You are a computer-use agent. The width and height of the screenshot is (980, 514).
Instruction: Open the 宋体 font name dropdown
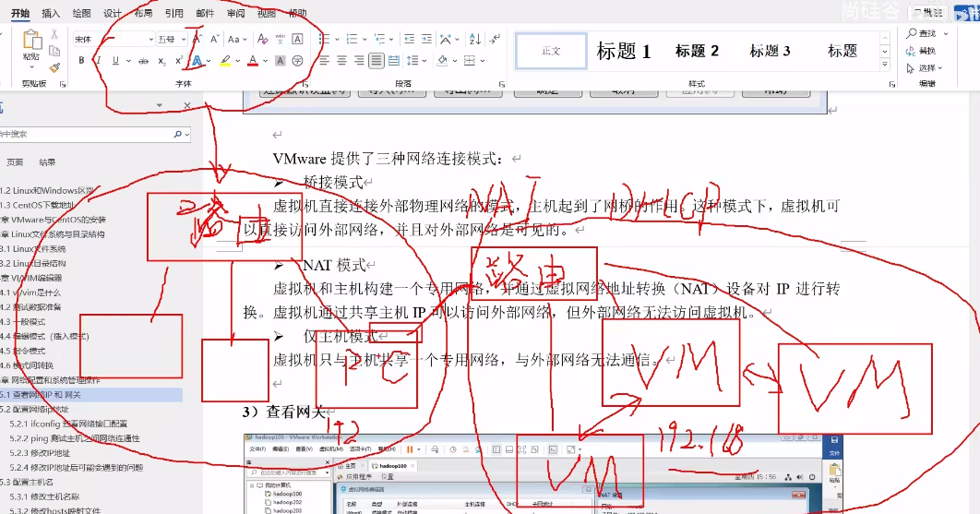150,40
